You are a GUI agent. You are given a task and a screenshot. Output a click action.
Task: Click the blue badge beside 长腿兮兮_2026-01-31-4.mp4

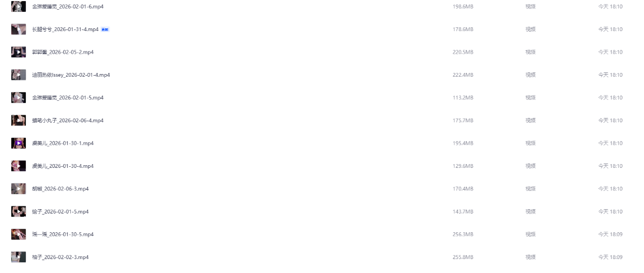tap(105, 29)
